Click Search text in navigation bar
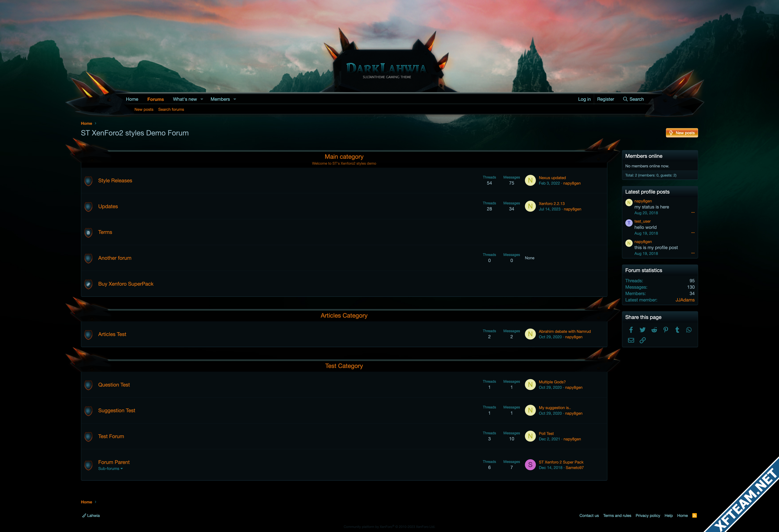Image resolution: width=779 pixels, height=532 pixels. [x=637, y=99]
